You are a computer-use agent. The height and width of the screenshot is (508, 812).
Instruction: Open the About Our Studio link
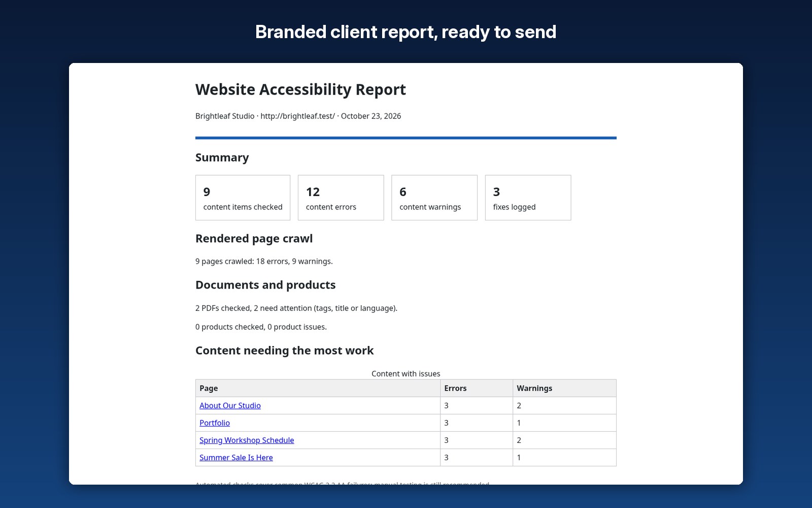[x=230, y=405]
